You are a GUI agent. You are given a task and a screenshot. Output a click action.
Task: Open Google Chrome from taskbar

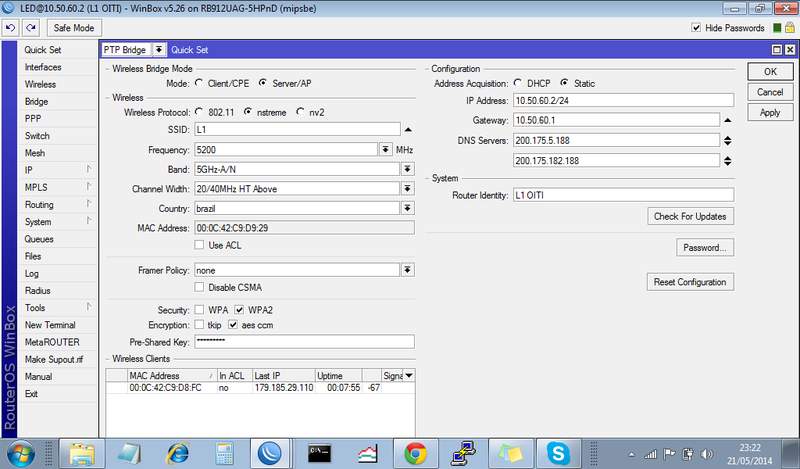click(x=416, y=454)
